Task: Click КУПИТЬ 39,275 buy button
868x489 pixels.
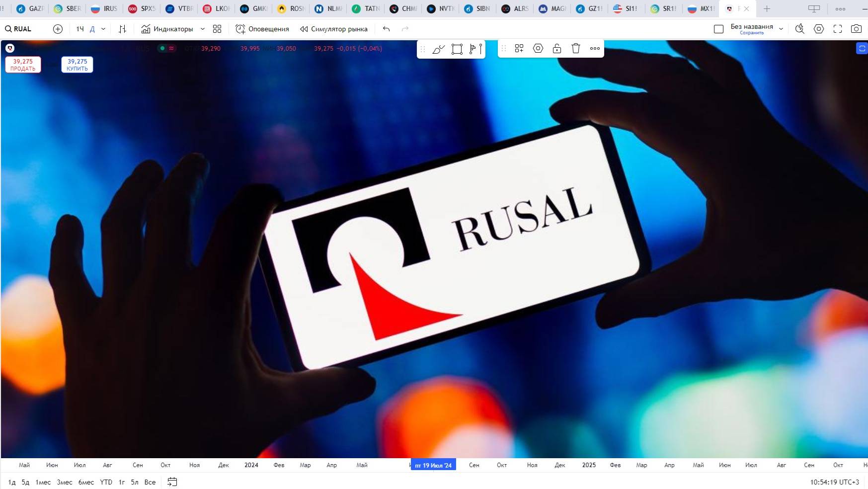Action: [77, 65]
